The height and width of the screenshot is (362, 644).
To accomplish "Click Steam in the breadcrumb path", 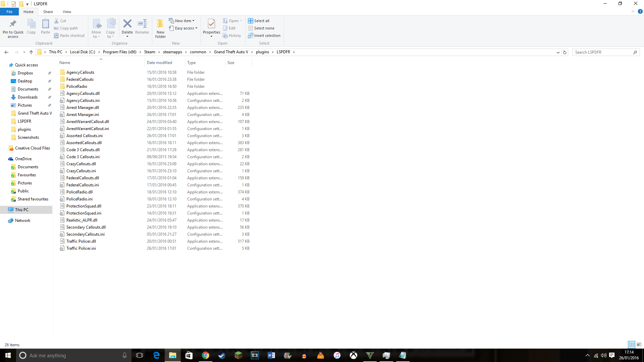I will click(150, 52).
